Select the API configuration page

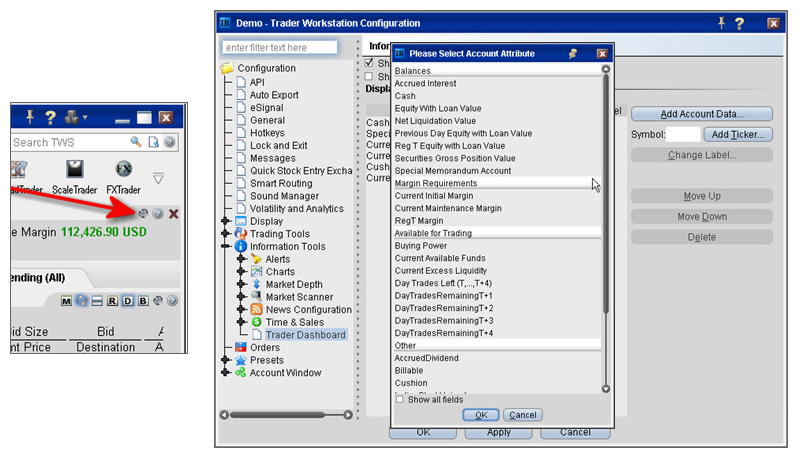257,82
